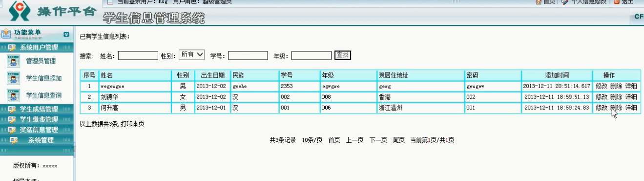The image size is (644, 181).
Task: Click the 个人信息修改 pencil icon
Action: pyautogui.click(x=564, y=2)
